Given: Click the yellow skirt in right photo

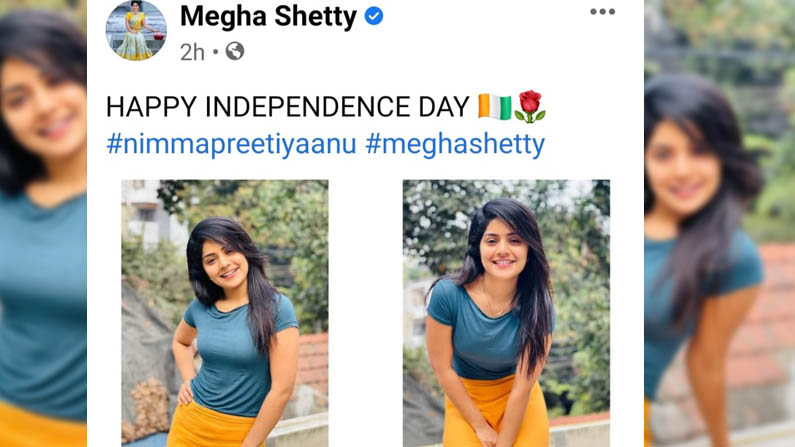Looking at the screenshot, I should coord(495,412).
